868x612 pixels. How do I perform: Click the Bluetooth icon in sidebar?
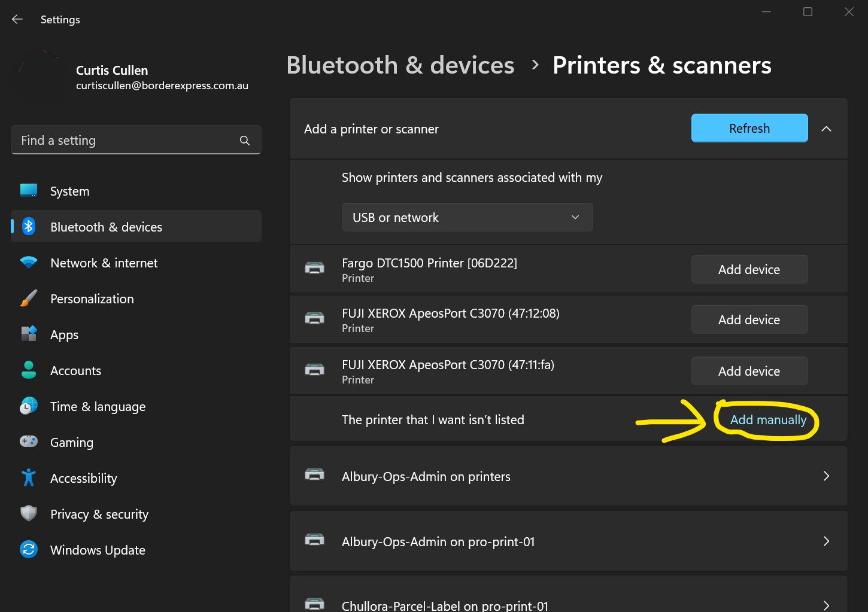(x=29, y=226)
